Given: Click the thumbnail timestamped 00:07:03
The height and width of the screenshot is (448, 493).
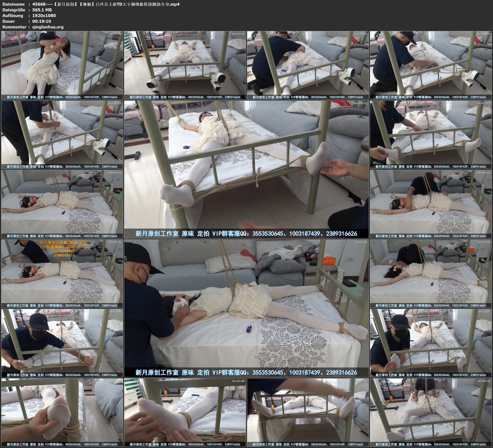Looking at the screenshot, I should [431, 135].
